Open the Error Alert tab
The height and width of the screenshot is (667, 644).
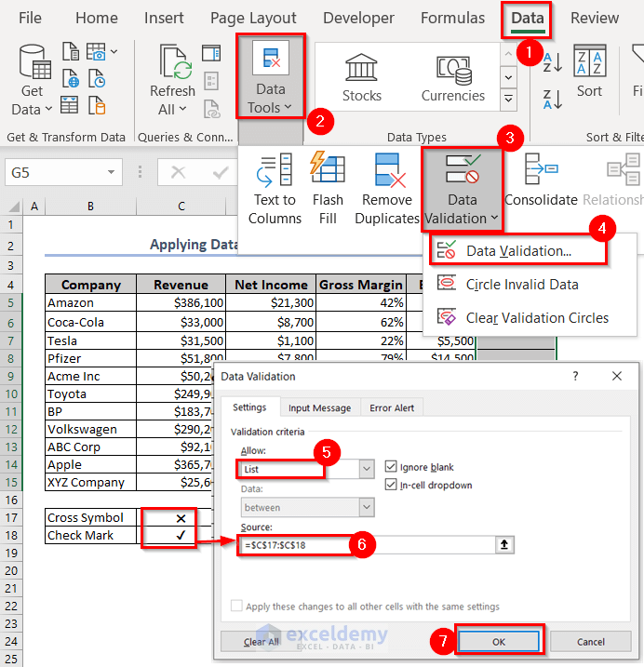click(392, 408)
